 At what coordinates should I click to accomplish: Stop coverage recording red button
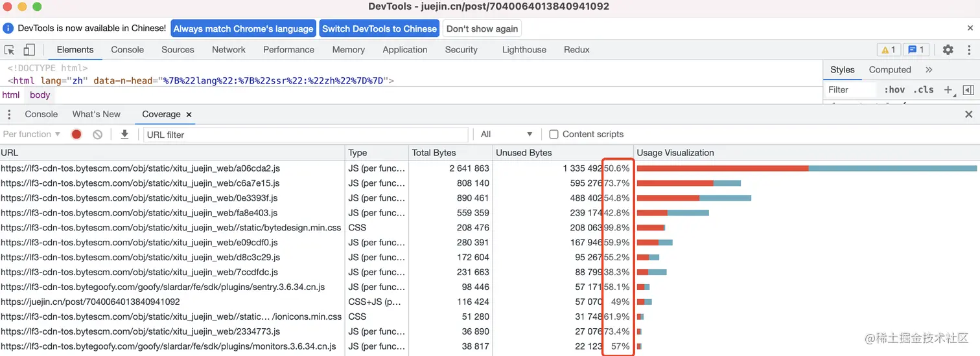[76, 135]
